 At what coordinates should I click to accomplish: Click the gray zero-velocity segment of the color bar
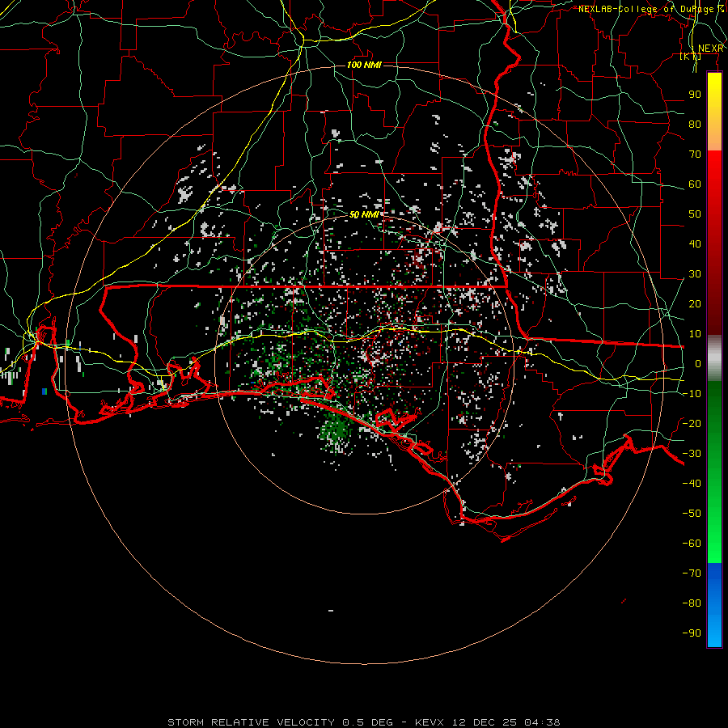coord(714,358)
